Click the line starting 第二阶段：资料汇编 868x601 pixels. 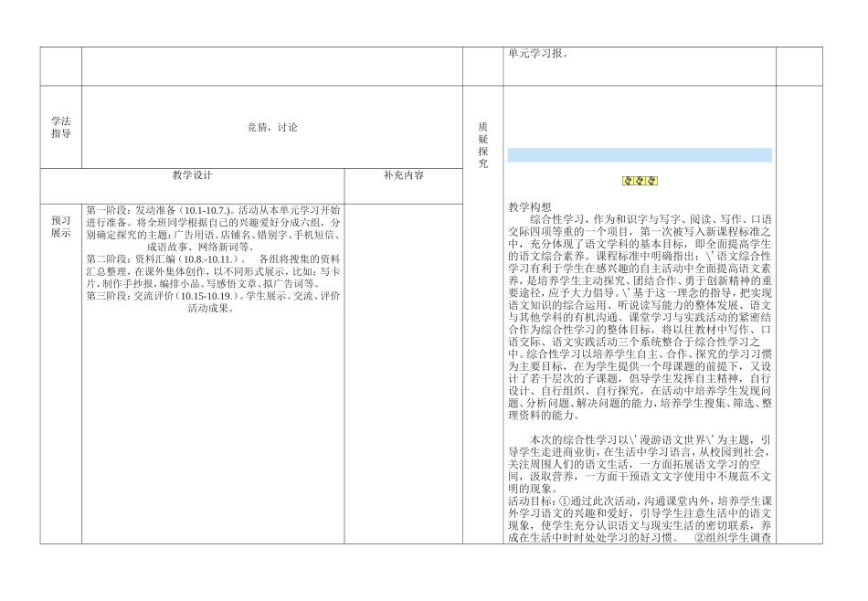tap(213, 259)
